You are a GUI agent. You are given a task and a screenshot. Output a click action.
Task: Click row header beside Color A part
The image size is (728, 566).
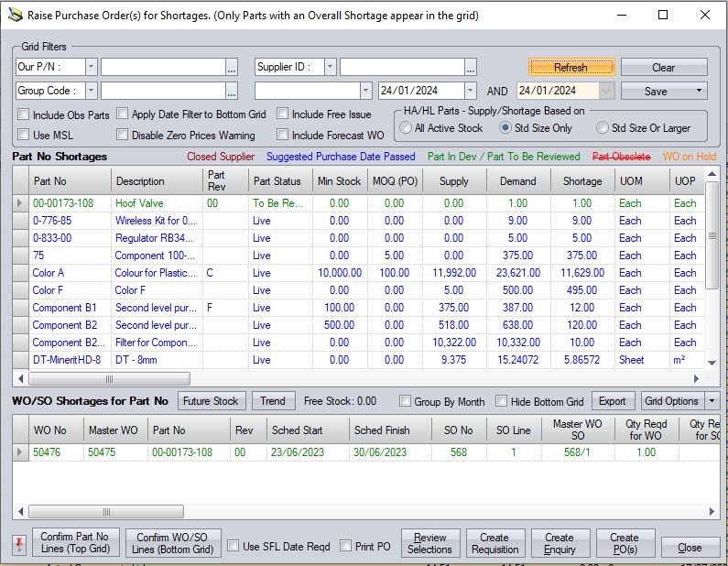[21, 273]
